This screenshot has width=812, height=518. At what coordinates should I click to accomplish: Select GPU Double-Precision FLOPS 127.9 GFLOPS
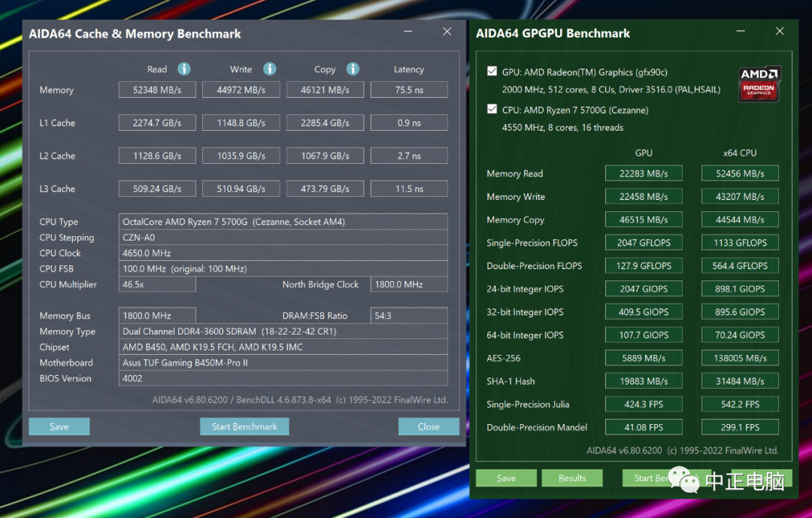pos(644,265)
